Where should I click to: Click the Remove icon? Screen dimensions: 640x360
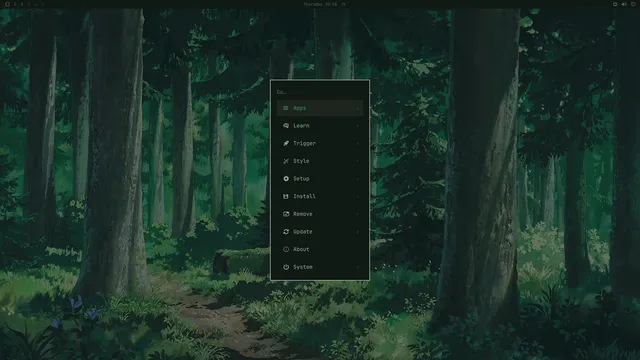click(x=286, y=214)
